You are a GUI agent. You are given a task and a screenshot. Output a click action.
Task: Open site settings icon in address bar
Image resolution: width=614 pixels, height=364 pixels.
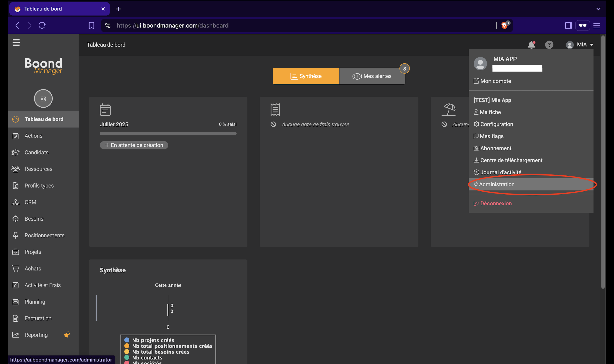pos(107,26)
